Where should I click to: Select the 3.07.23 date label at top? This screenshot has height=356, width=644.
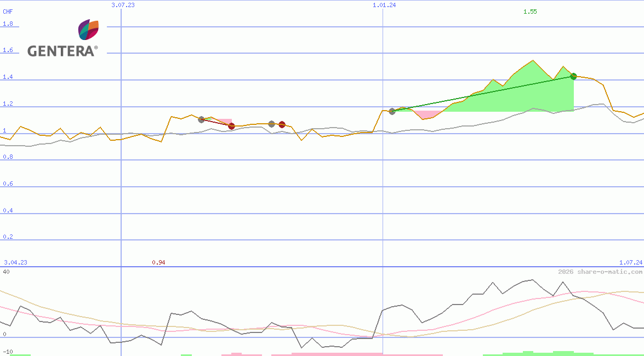[x=123, y=5]
